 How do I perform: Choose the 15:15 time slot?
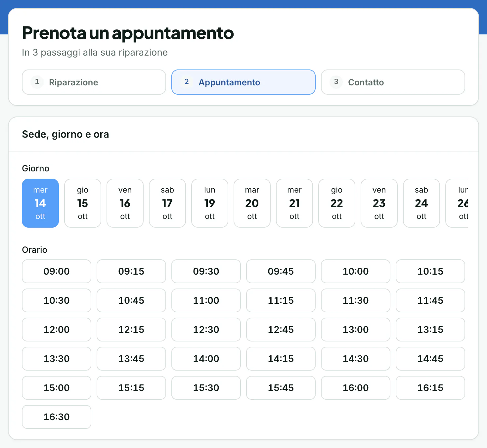[x=131, y=388]
